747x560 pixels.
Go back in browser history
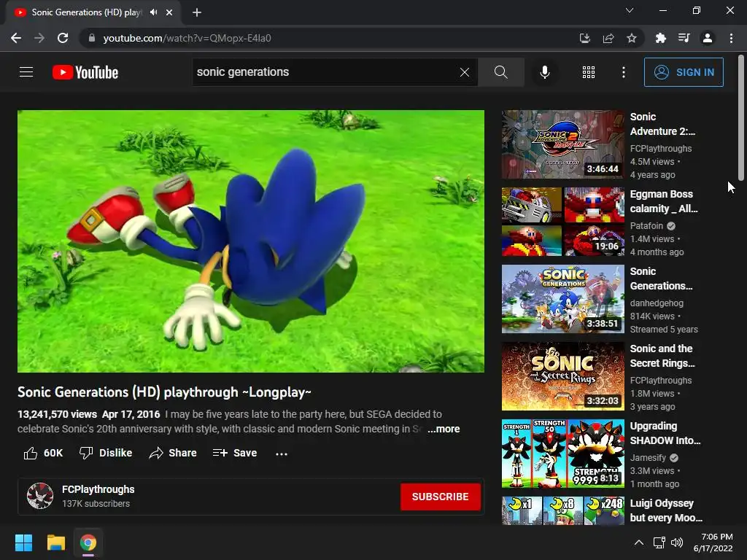(16, 38)
